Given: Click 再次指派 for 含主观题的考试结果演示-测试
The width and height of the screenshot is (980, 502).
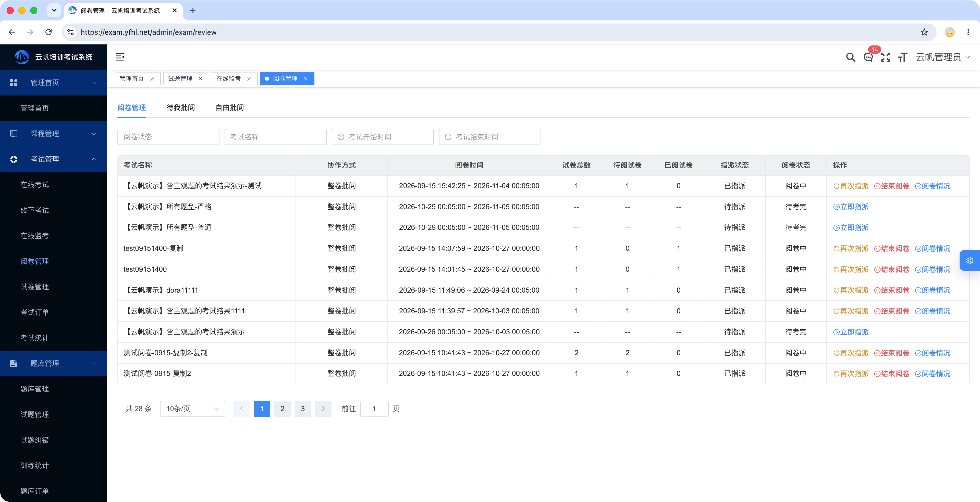Looking at the screenshot, I should [851, 186].
